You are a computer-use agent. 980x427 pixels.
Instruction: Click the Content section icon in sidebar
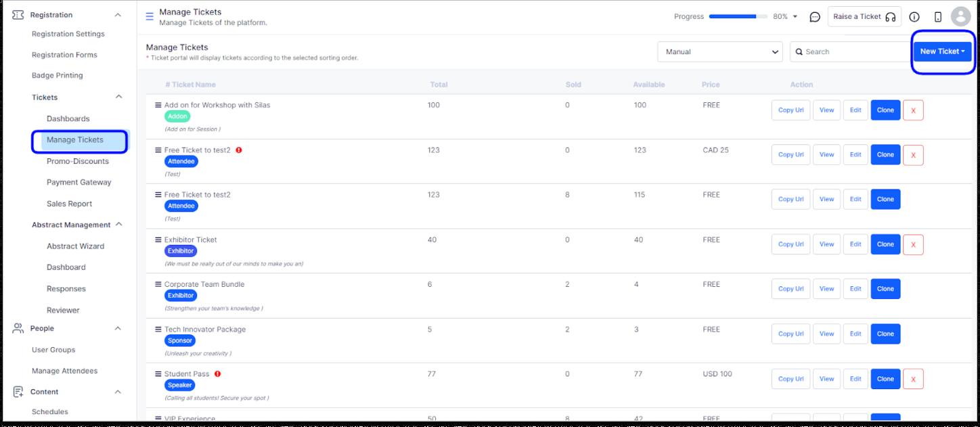18,392
